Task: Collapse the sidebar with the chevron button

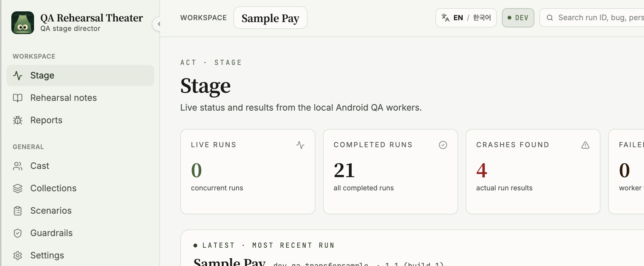Action: pyautogui.click(x=159, y=24)
